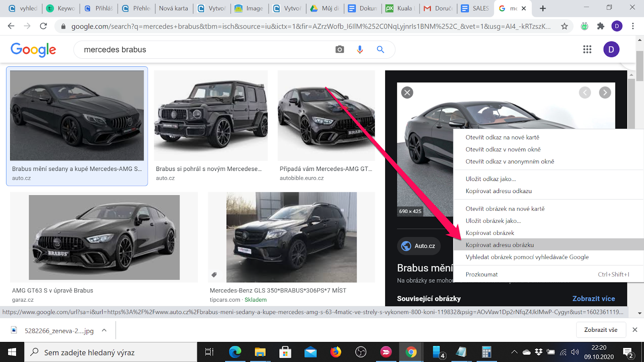Go back with the browser back arrow
644x362 pixels.
pyautogui.click(x=11, y=26)
